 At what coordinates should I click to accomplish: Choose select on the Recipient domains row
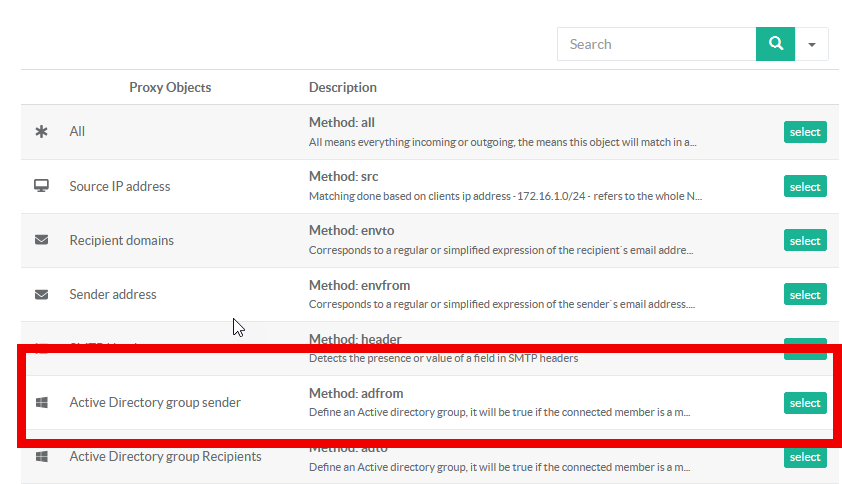click(804, 241)
